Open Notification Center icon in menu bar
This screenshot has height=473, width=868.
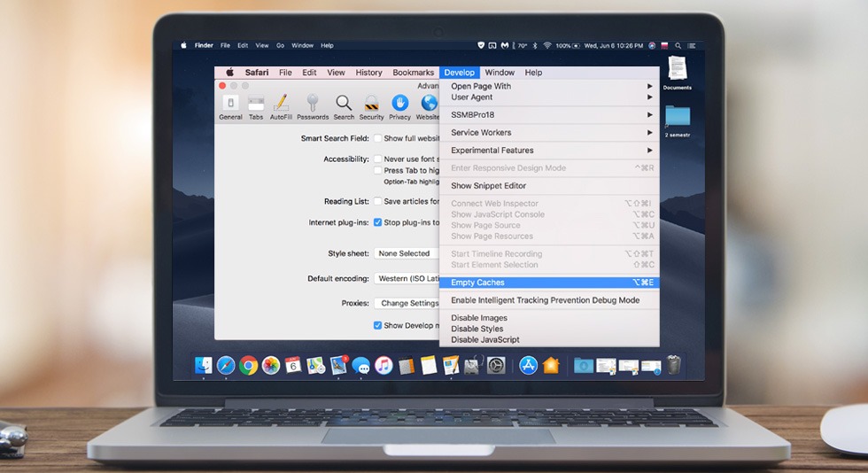692,45
